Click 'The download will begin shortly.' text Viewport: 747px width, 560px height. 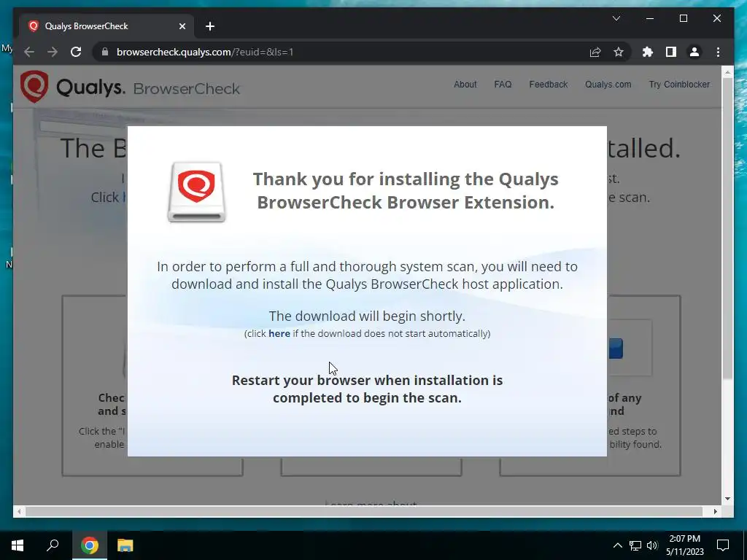coord(367,316)
